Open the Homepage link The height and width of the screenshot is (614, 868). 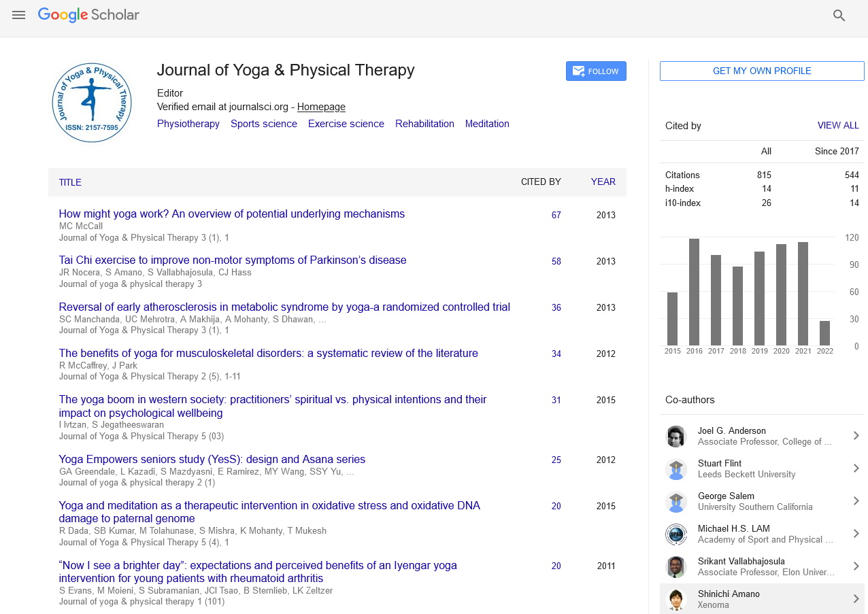pyautogui.click(x=321, y=107)
